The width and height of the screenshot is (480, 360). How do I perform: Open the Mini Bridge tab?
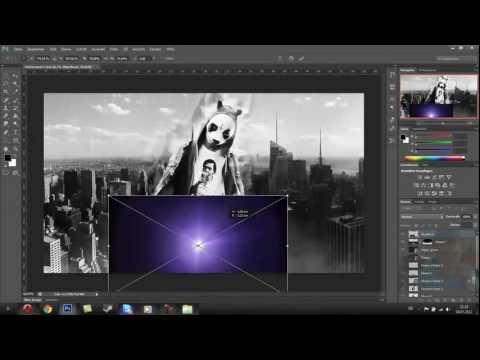[x=32, y=300]
